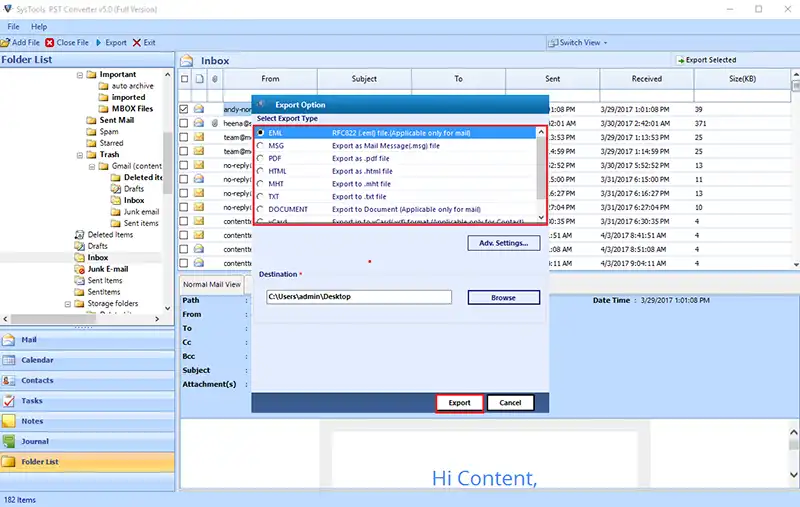Screen dimensions: 800x507
Task: Click the Cancel button in dialog
Action: pos(510,403)
